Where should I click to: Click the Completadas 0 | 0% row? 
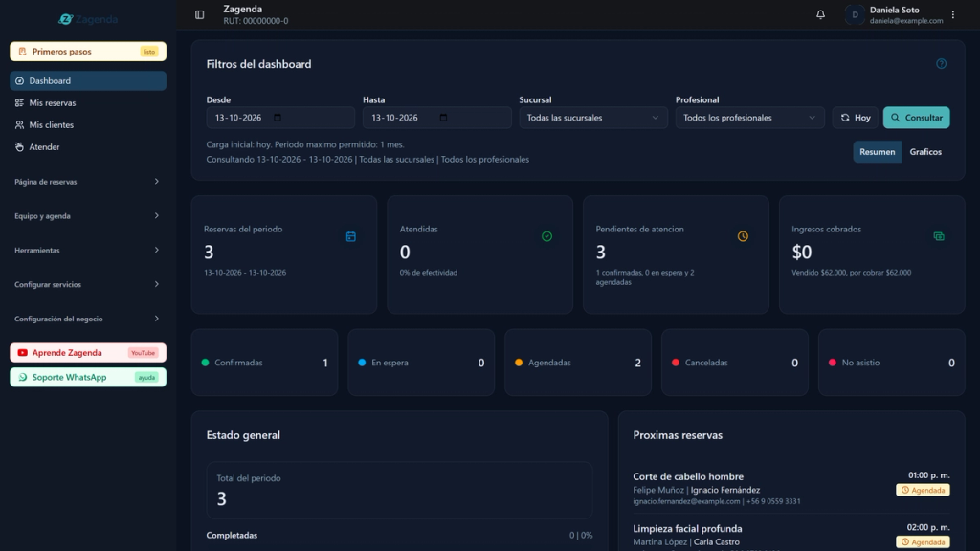[x=399, y=536]
